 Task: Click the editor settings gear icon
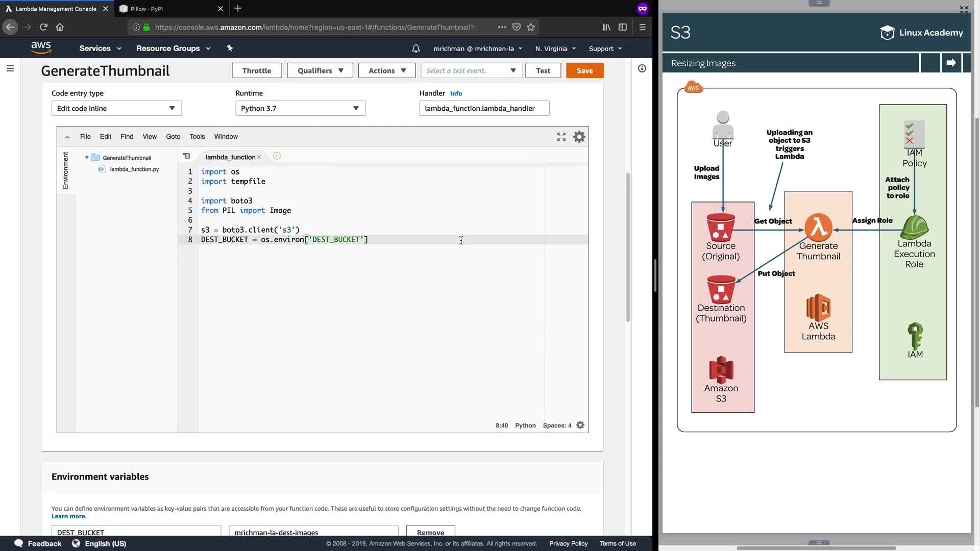tap(579, 137)
